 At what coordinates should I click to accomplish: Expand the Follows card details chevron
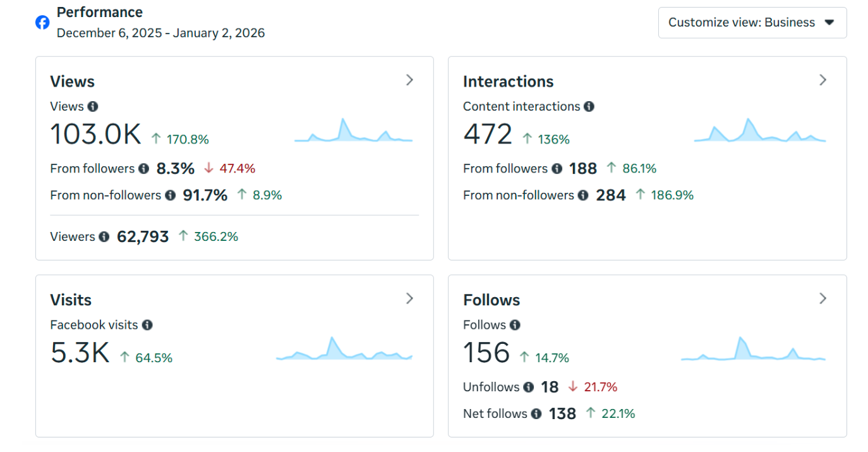click(x=823, y=298)
